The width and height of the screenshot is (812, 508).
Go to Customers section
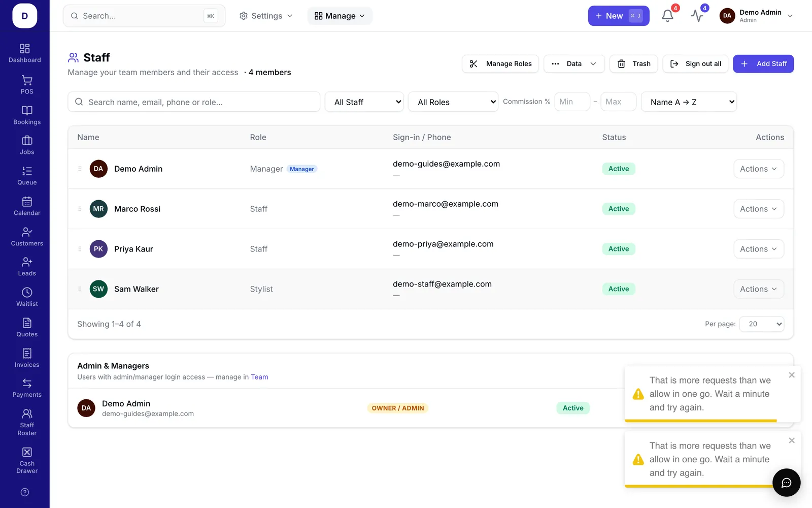27,237
